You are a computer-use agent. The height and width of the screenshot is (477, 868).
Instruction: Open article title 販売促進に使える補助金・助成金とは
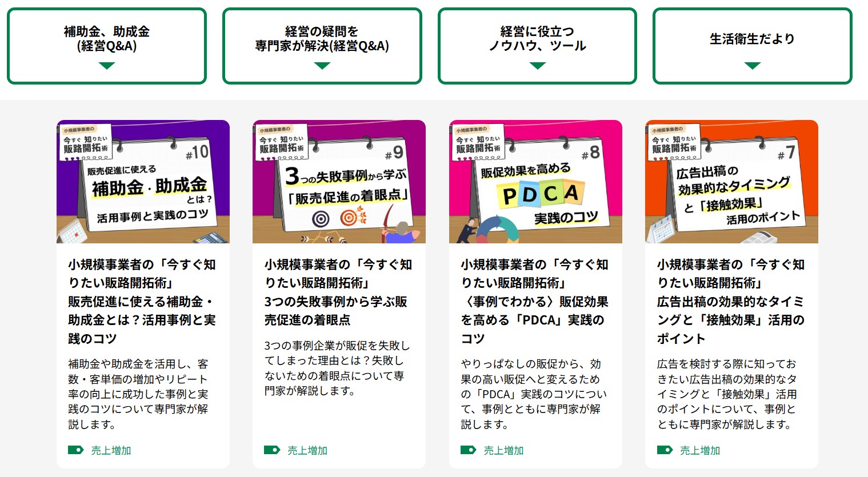pyautogui.click(x=142, y=320)
